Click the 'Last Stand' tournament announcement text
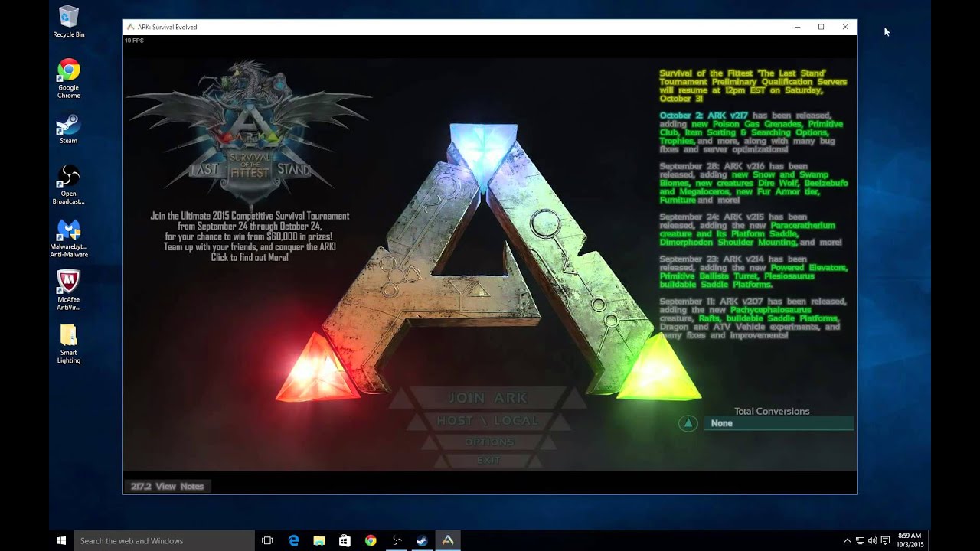This screenshot has width=980, height=551. 753,86
